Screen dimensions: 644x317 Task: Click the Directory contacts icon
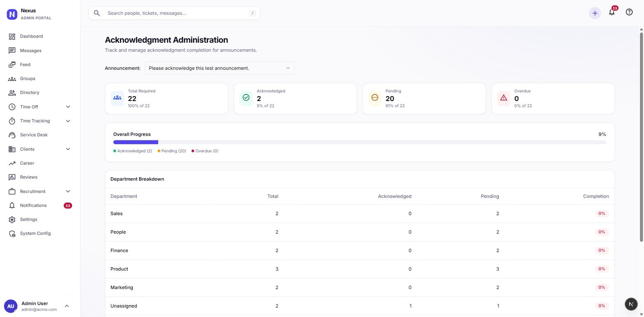click(12, 93)
